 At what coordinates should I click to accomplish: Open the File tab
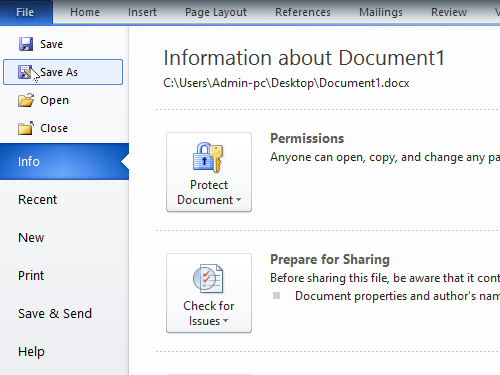(x=25, y=12)
